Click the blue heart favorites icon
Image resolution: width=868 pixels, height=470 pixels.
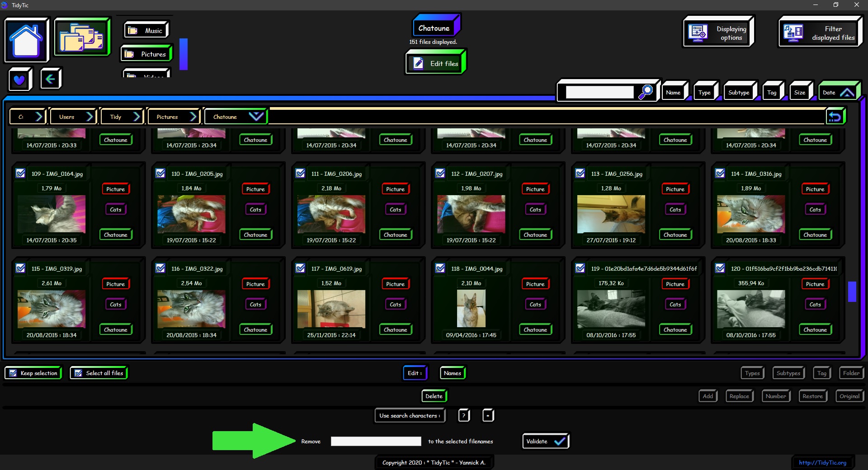click(19, 80)
